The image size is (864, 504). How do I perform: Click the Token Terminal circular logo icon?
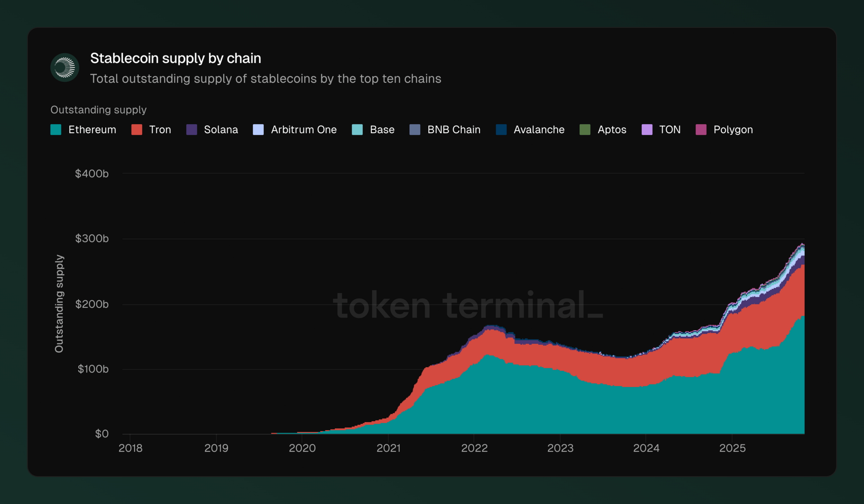click(65, 67)
